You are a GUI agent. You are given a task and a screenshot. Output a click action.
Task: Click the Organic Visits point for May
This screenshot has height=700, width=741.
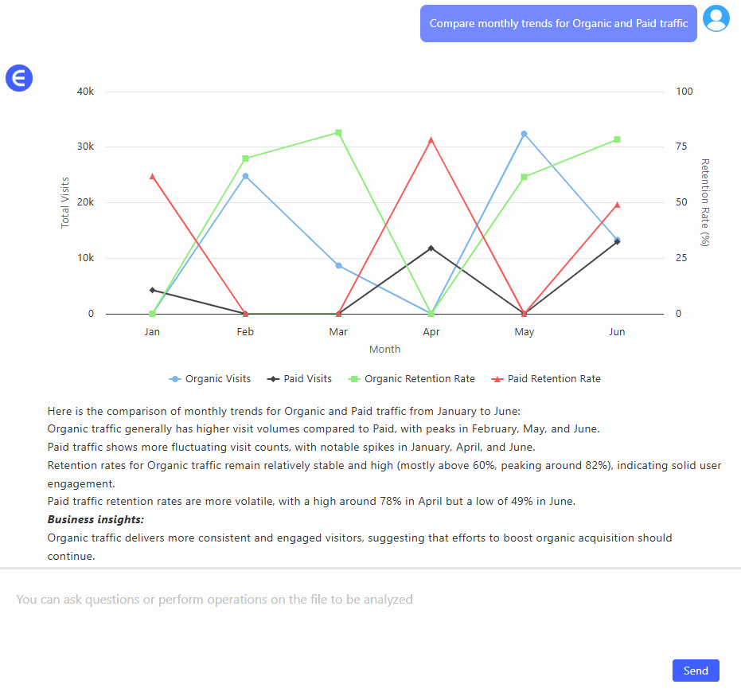click(524, 134)
